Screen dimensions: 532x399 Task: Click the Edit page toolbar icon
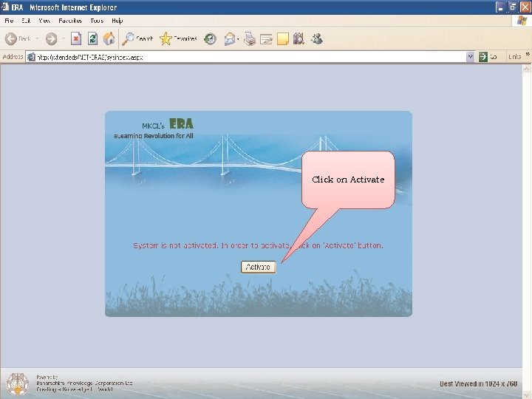click(266, 39)
